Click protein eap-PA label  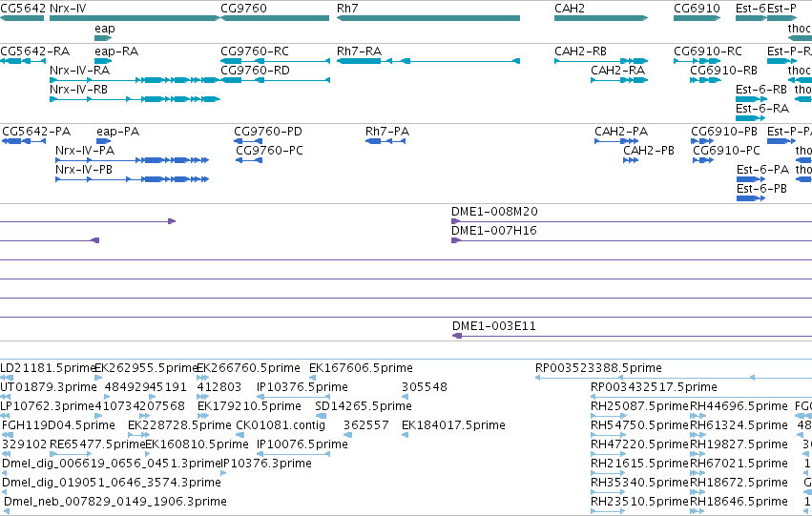118,132
